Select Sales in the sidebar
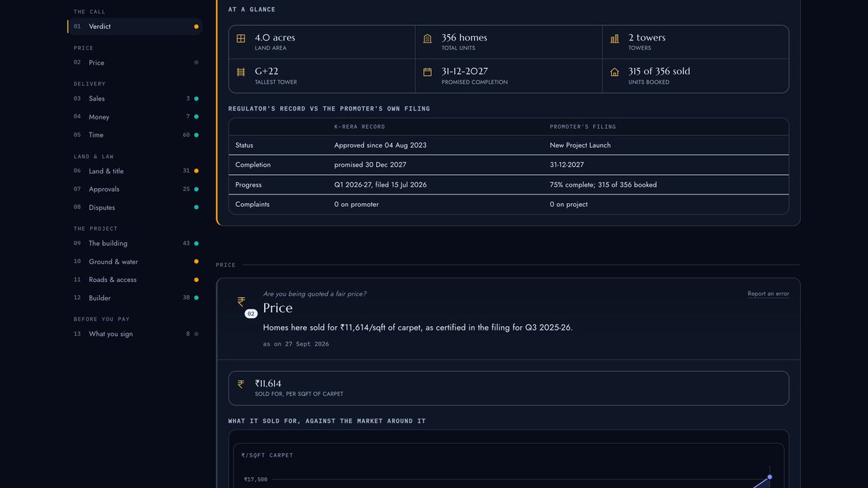868x488 pixels. 135,98
